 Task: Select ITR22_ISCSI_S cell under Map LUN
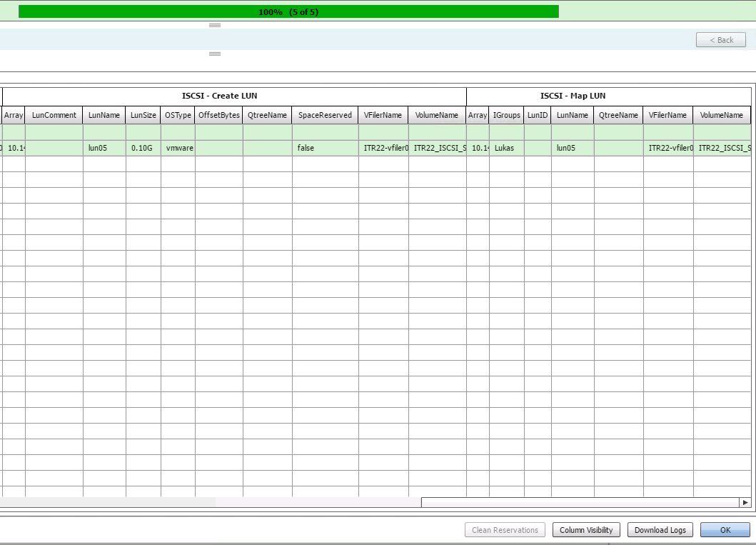(x=722, y=148)
